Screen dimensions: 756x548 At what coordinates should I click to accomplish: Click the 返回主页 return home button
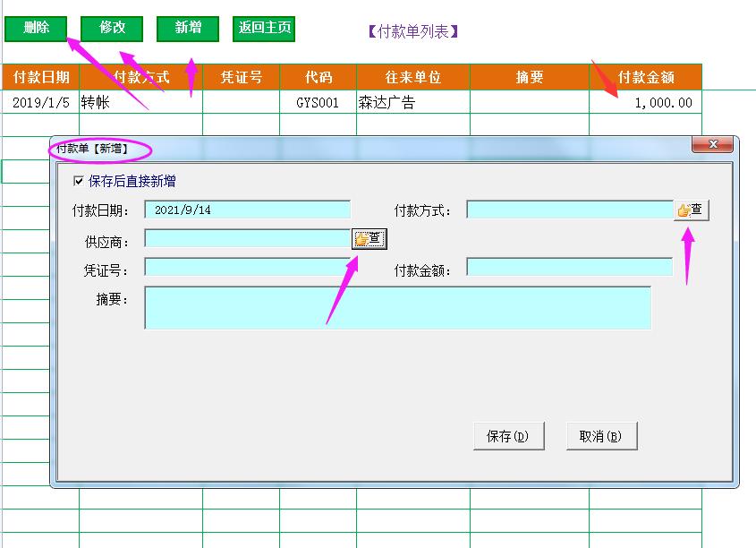pyautogui.click(x=263, y=28)
